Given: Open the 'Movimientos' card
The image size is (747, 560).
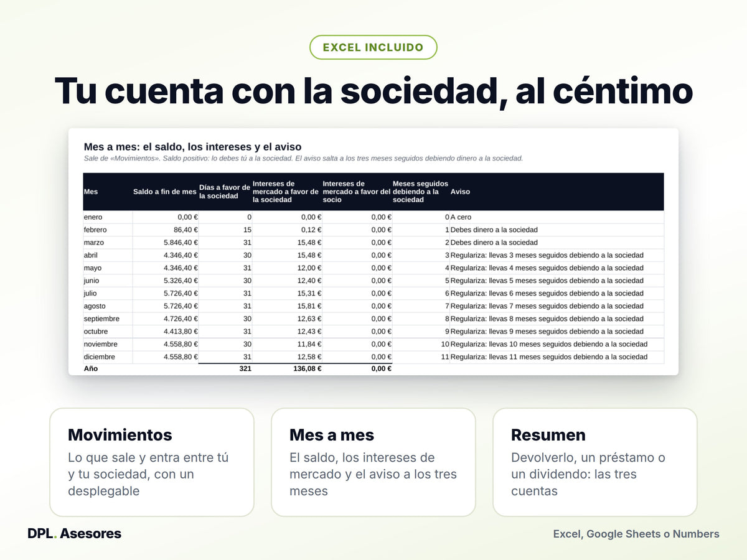Looking at the screenshot, I should tap(152, 462).
